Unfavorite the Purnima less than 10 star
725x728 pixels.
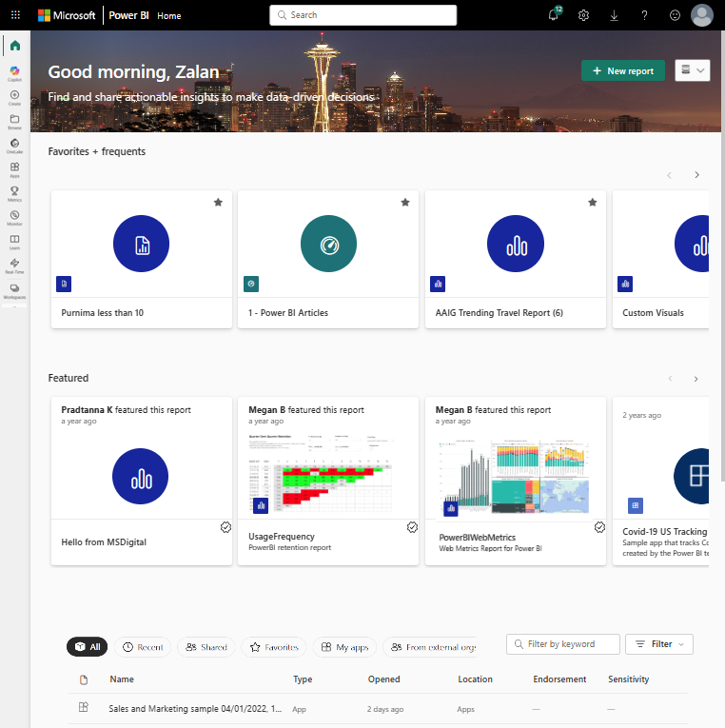click(x=218, y=202)
